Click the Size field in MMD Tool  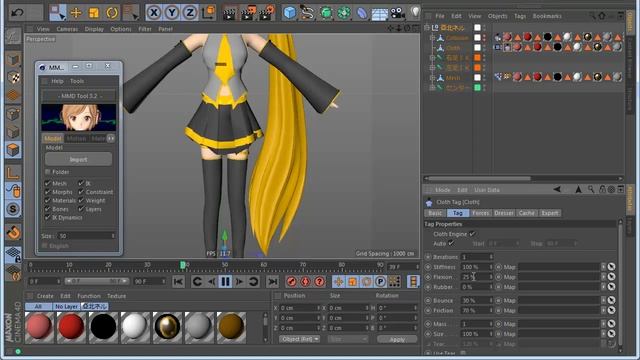87,236
